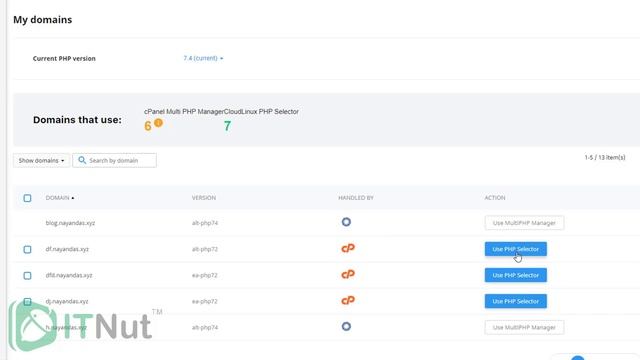Image resolution: width=640 pixels, height=360 pixels.
Task: Click Use MultiPHP Manager for h.nayandas.xyz
Action: click(524, 327)
